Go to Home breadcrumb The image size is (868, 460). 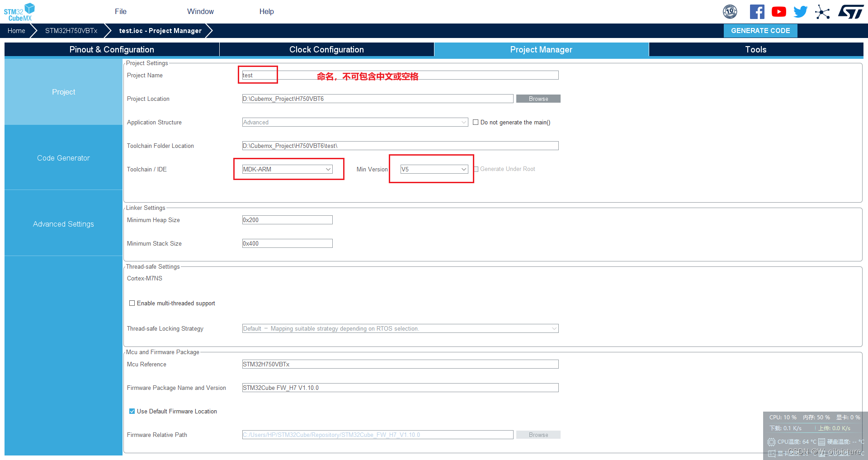tap(16, 31)
